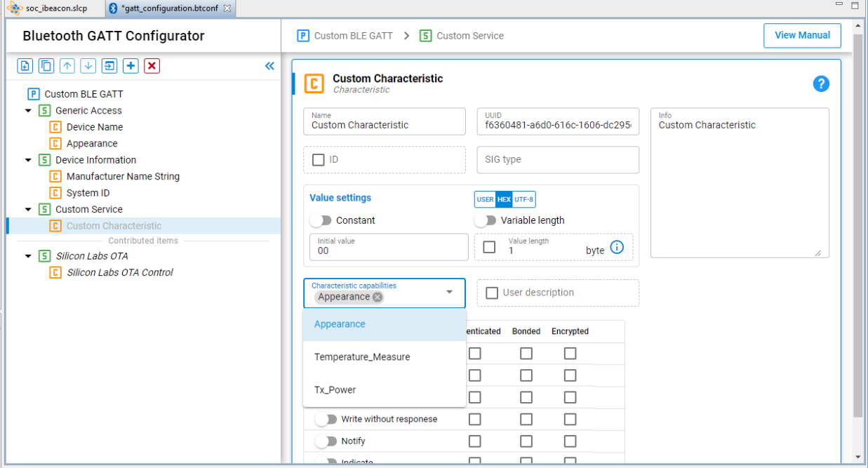Click the move down arrow icon

click(x=88, y=66)
